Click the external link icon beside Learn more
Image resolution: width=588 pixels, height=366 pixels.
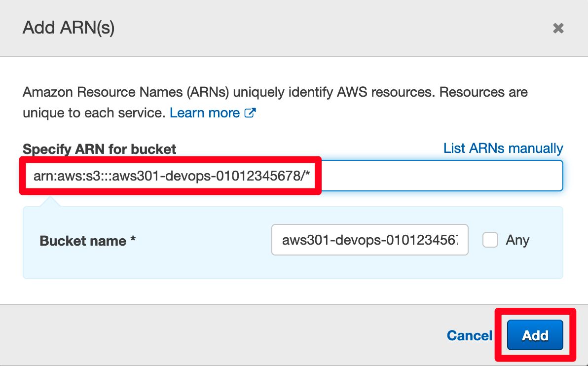click(x=250, y=113)
